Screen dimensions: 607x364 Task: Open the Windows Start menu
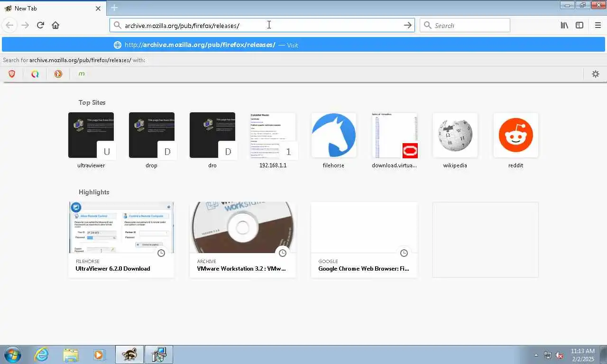12,355
